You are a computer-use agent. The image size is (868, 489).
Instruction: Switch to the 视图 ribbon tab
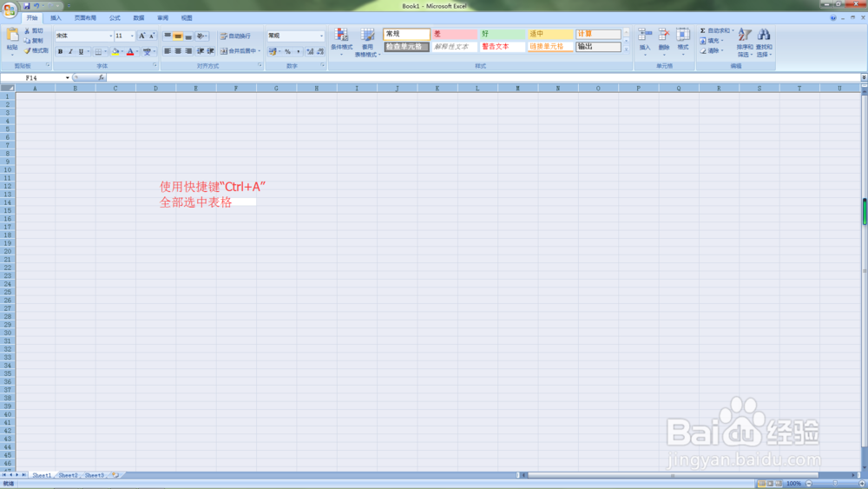(187, 18)
